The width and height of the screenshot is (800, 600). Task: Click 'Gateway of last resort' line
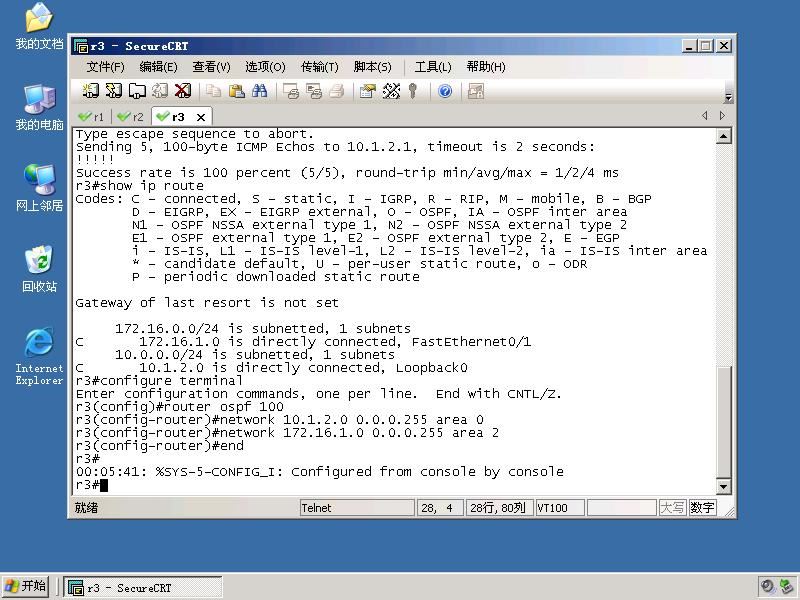[x=207, y=303]
